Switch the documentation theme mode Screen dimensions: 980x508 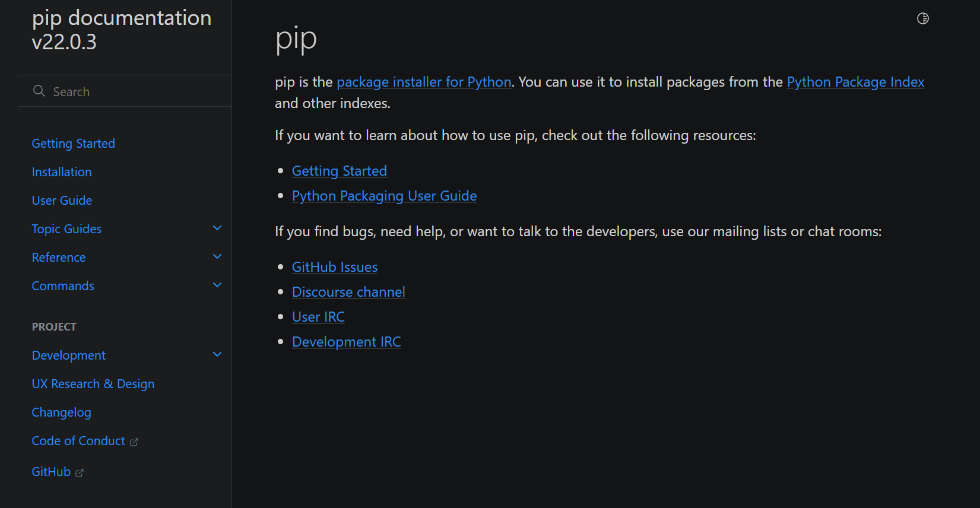pyautogui.click(x=922, y=18)
